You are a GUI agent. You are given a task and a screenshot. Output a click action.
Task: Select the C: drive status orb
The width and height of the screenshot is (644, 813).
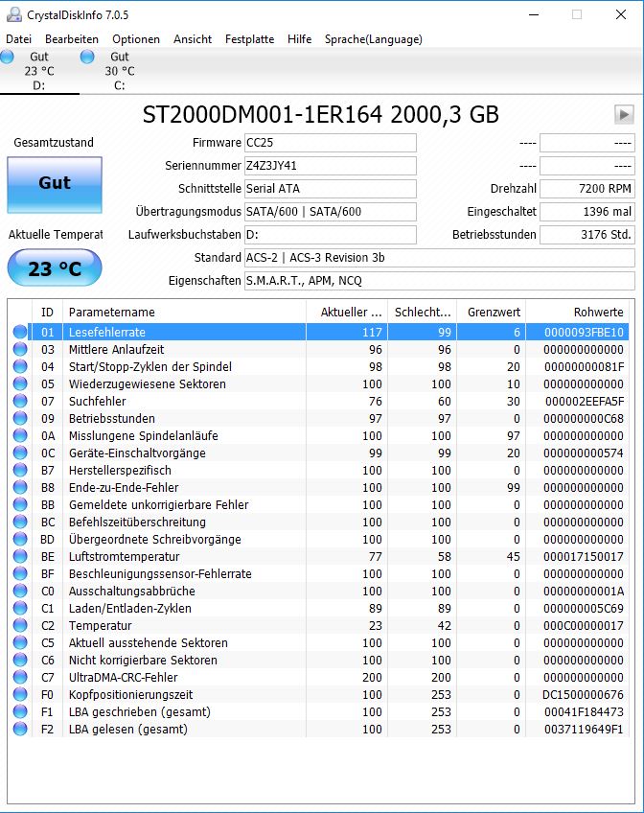[87, 57]
